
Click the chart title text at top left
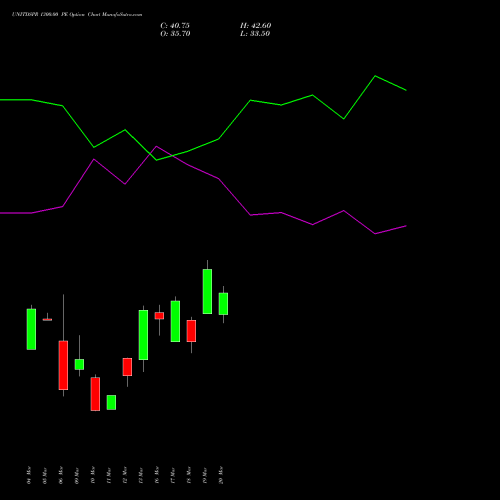click(x=77, y=14)
